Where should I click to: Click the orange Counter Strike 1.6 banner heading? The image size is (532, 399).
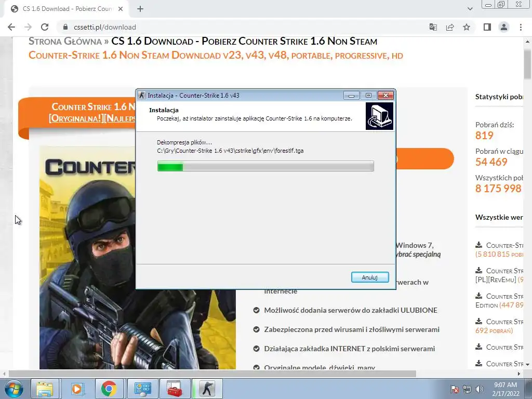pos(92,112)
